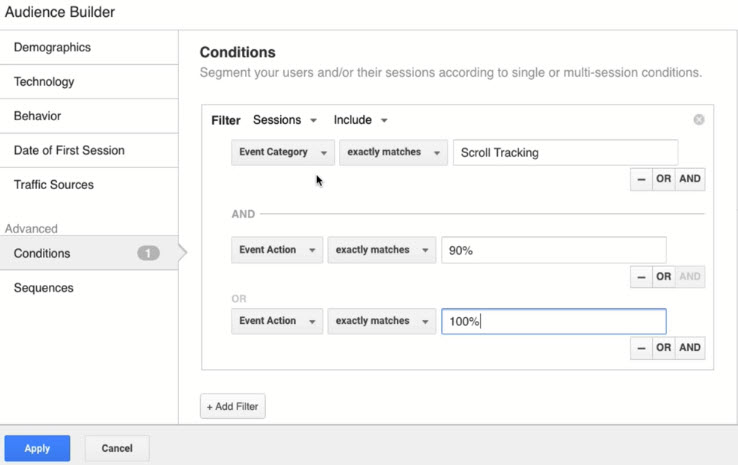738x465 pixels.
Task: Add AND condition after Scroll Tracking row
Action: pos(690,179)
